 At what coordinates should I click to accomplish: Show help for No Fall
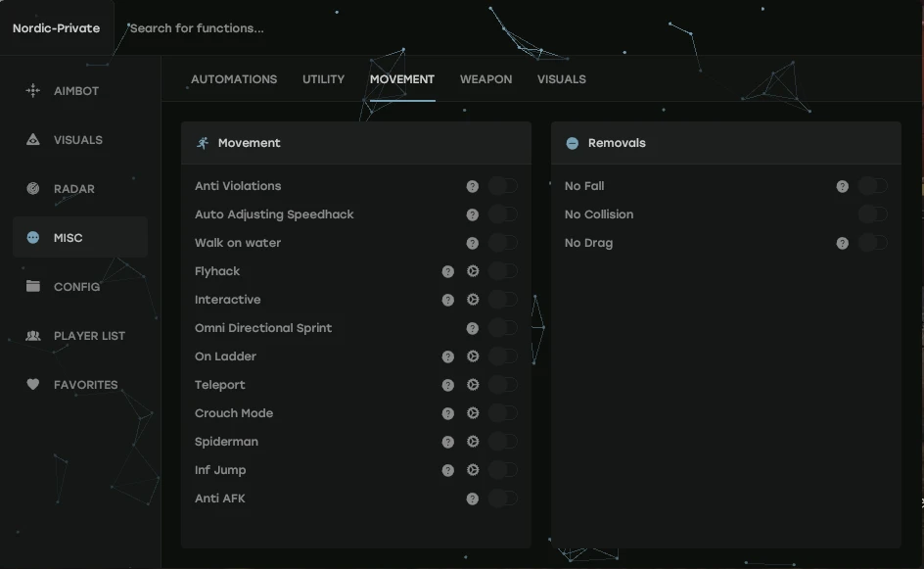[843, 186]
